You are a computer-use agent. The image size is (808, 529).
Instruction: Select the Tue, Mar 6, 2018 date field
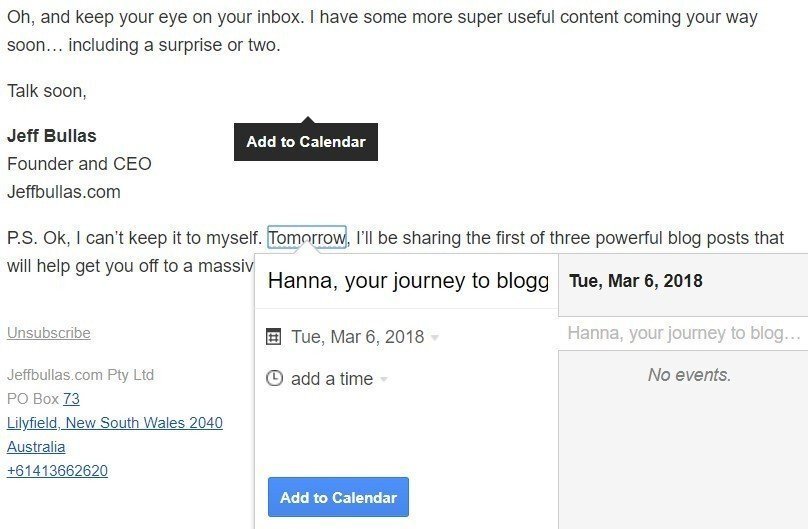point(357,337)
